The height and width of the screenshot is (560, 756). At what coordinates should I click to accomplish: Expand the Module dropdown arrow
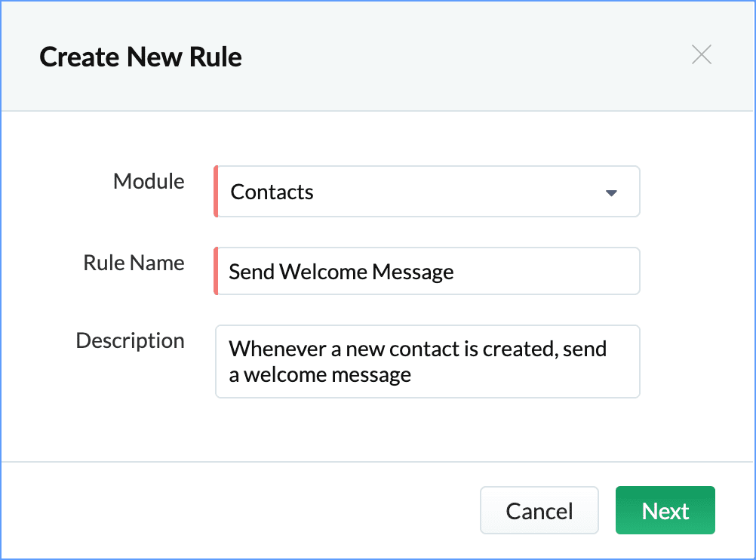pyautogui.click(x=611, y=192)
